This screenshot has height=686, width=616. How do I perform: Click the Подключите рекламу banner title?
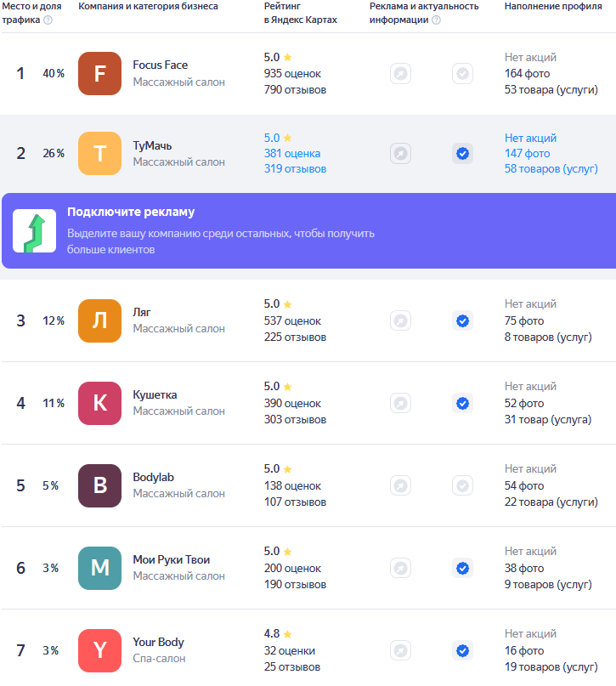(131, 212)
